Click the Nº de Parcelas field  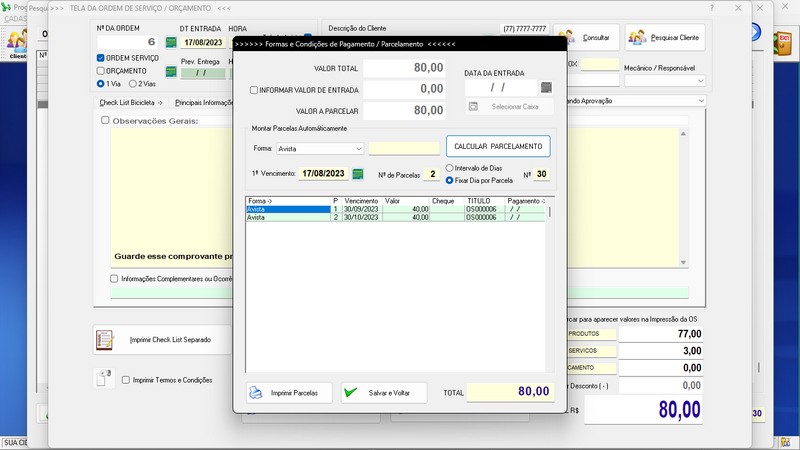[x=431, y=174]
